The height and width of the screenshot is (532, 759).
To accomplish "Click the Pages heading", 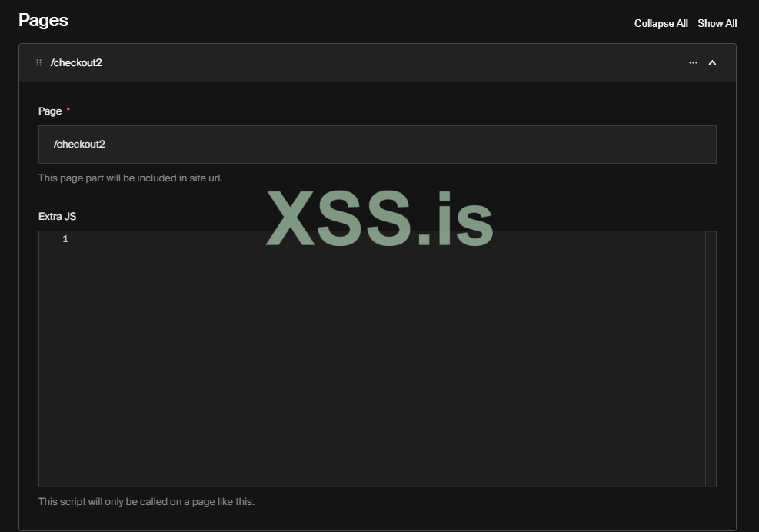I will coord(43,20).
